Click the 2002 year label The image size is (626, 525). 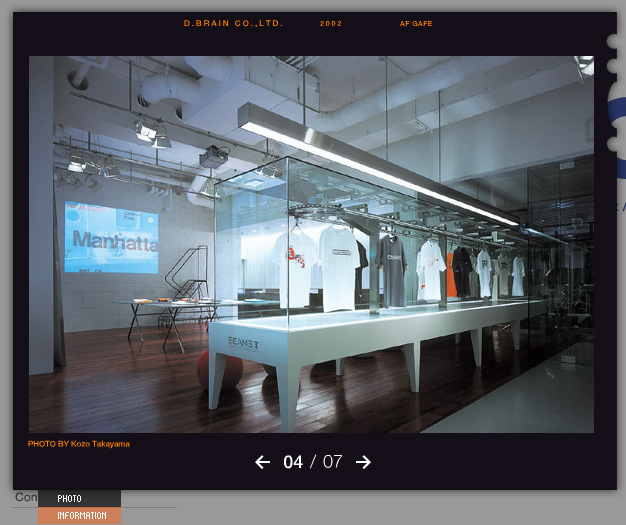pos(331,24)
